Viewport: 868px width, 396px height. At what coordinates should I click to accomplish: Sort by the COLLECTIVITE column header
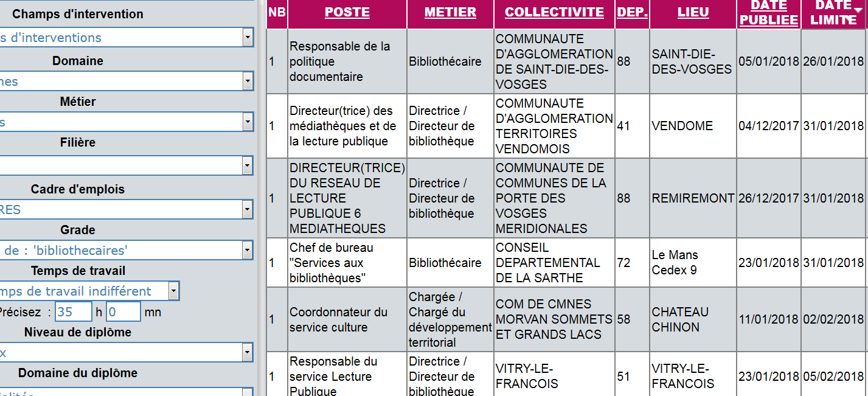[554, 12]
